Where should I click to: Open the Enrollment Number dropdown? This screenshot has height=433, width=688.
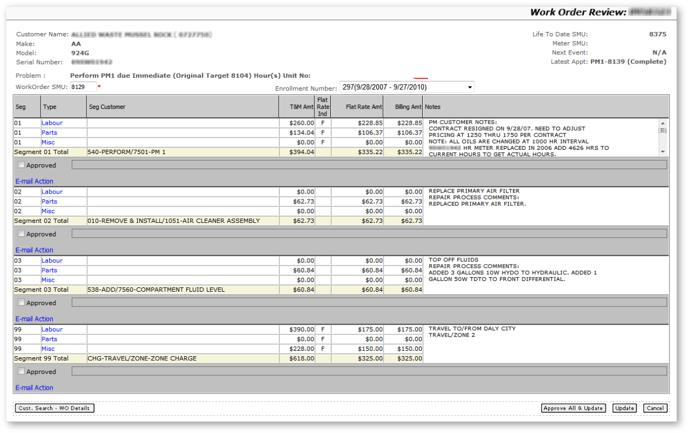point(407,88)
